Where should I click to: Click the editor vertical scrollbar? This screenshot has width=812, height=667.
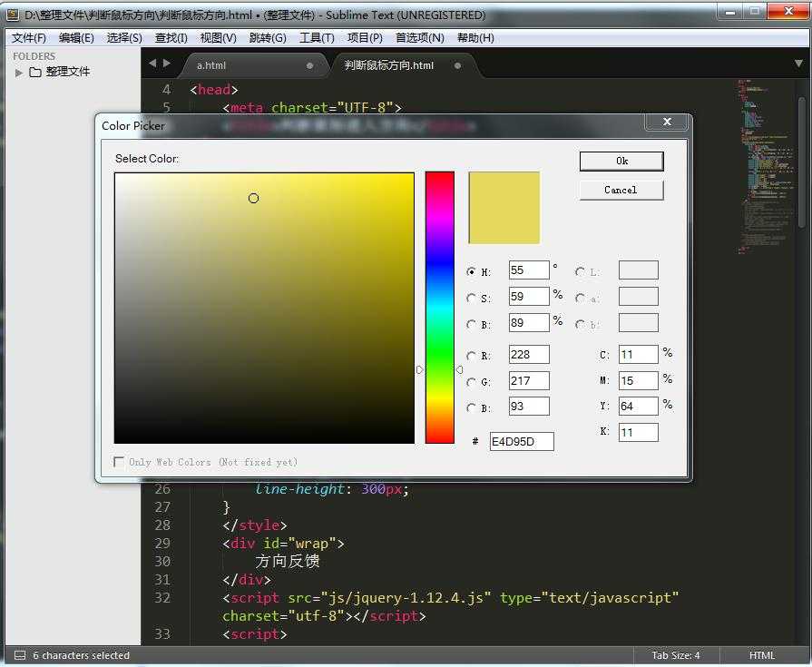[x=802, y=162]
